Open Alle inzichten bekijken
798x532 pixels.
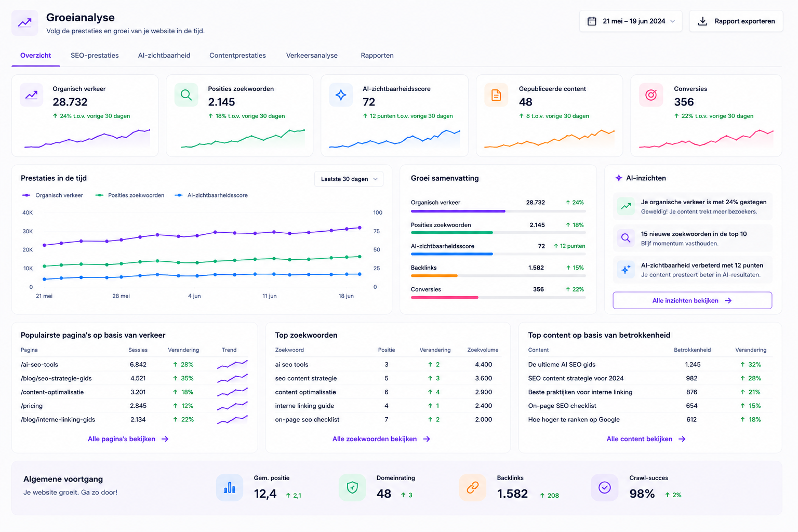693,300
